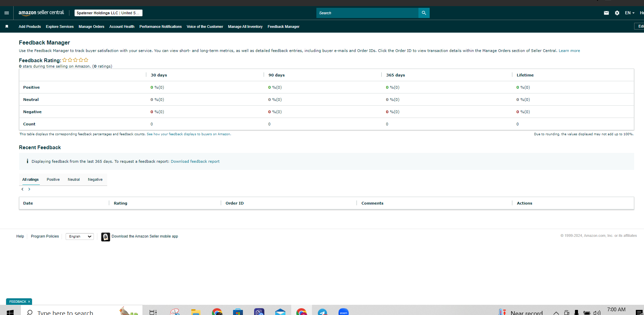
Task: Go to previous feedback page arrow
Action: pyautogui.click(x=22, y=189)
